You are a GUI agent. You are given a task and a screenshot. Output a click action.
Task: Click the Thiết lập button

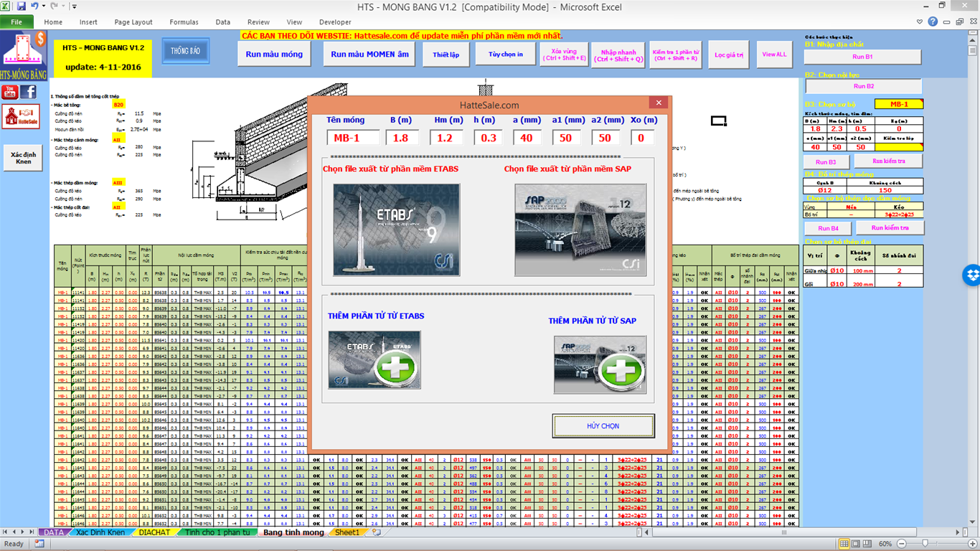(446, 54)
